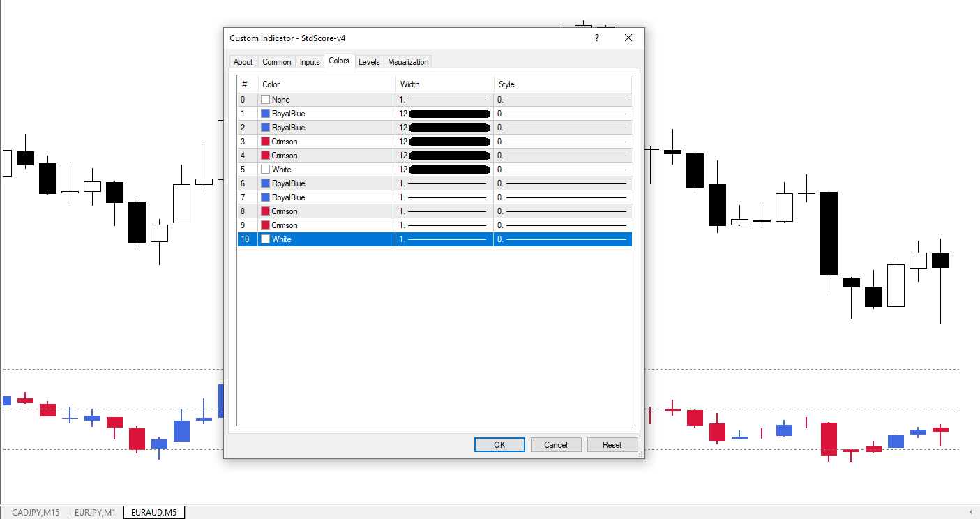Viewport: 980px width, 519px height.
Task: Cancel the indicator dialog
Action: (556, 445)
